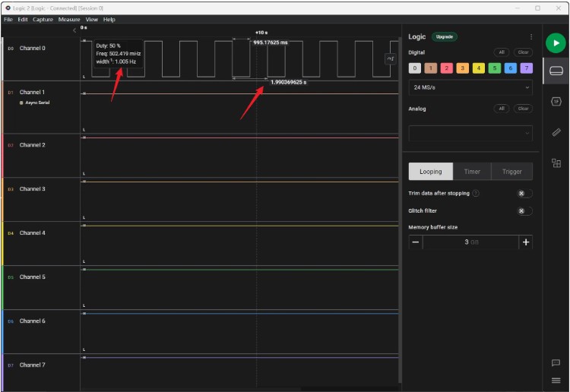
Task: Toggle digital channel 3 orange swatch
Action: pyautogui.click(x=462, y=68)
